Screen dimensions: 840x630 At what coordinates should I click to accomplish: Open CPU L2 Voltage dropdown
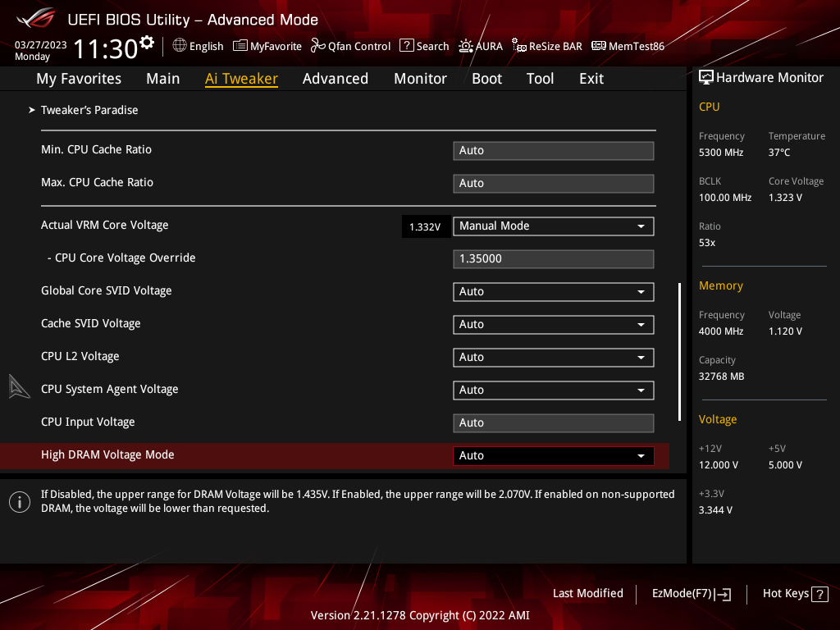click(x=554, y=358)
